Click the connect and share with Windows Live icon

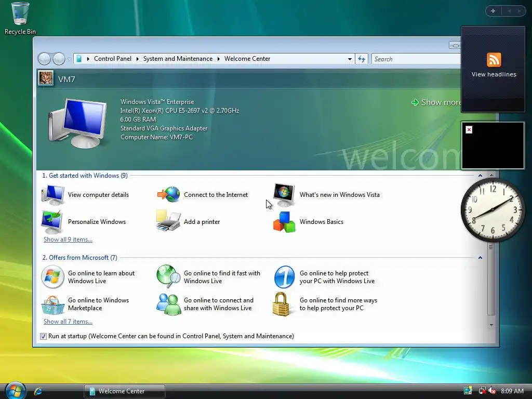pos(169,304)
